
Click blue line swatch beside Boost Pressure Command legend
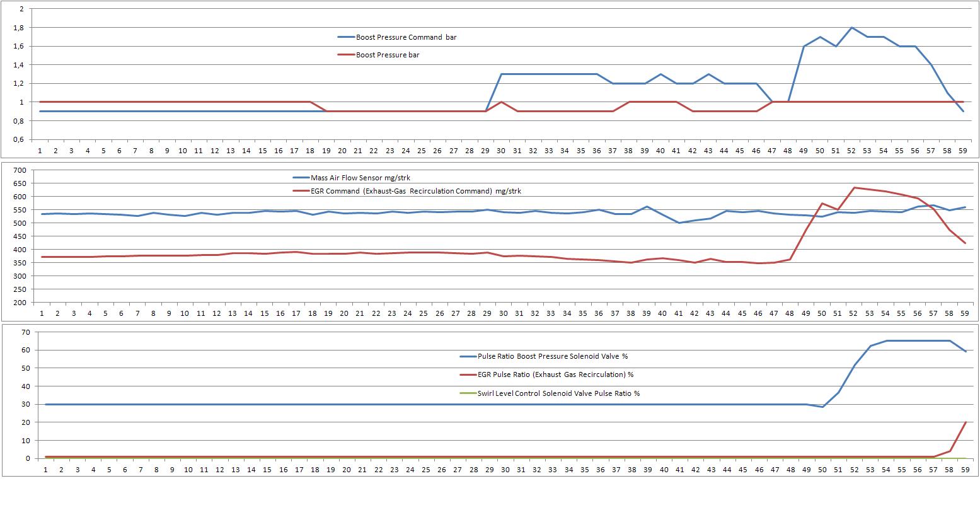pyautogui.click(x=346, y=37)
